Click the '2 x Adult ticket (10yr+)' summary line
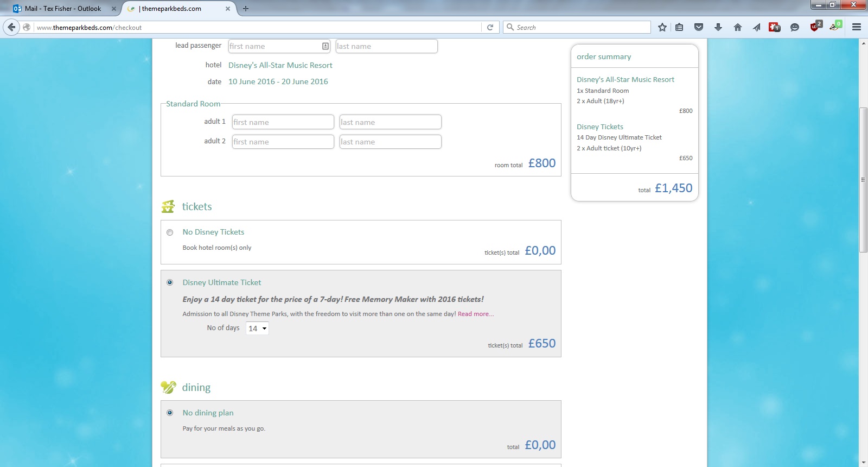868x467 pixels. (x=609, y=148)
